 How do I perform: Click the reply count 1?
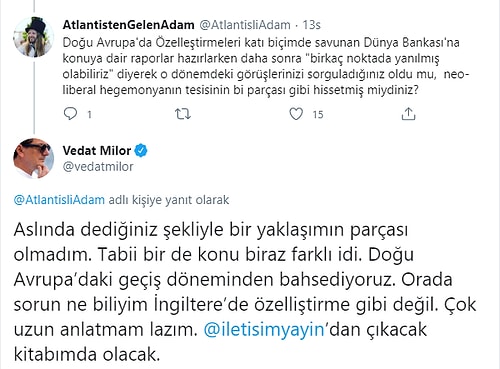[x=89, y=115]
